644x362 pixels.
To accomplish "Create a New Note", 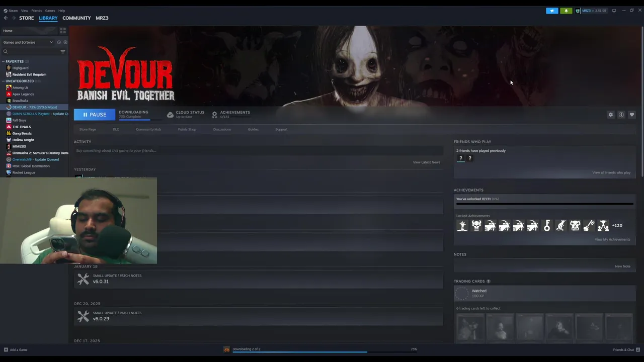I will click(622, 266).
